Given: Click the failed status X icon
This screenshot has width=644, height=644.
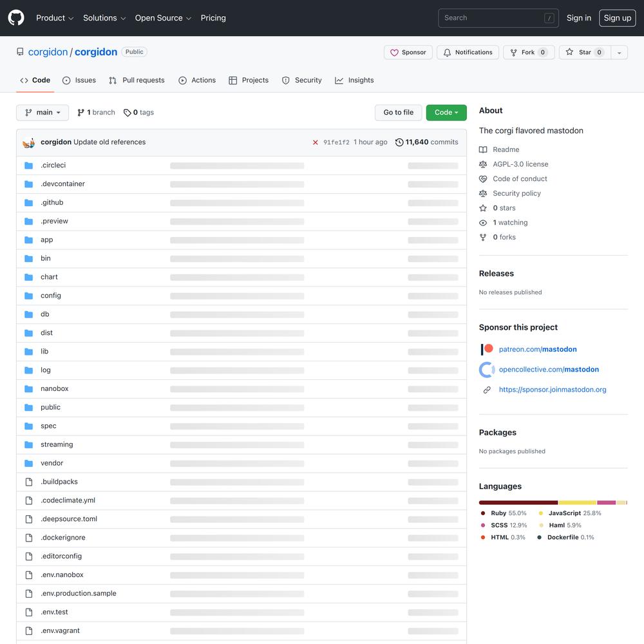Looking at the screenshot, I should (316, 142).
